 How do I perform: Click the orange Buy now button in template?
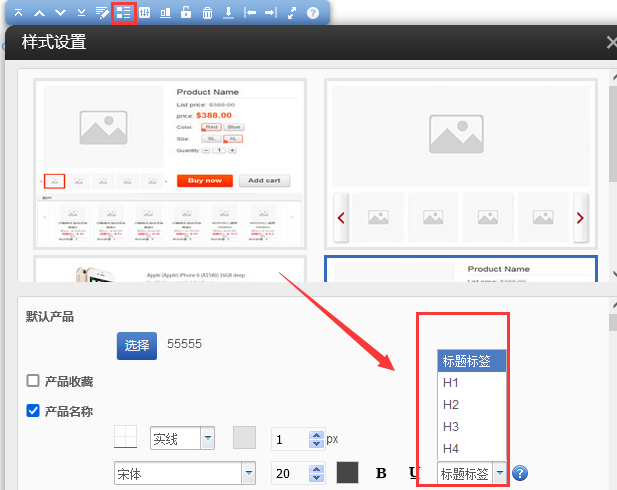204,181
